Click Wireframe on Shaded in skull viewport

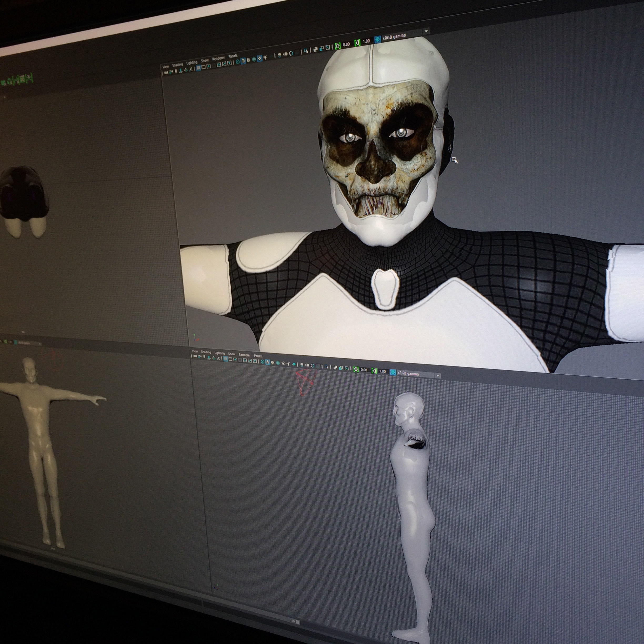[254, 59]
